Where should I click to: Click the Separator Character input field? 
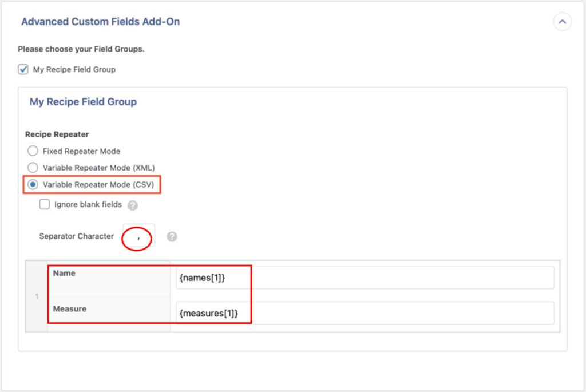[138, 236]
